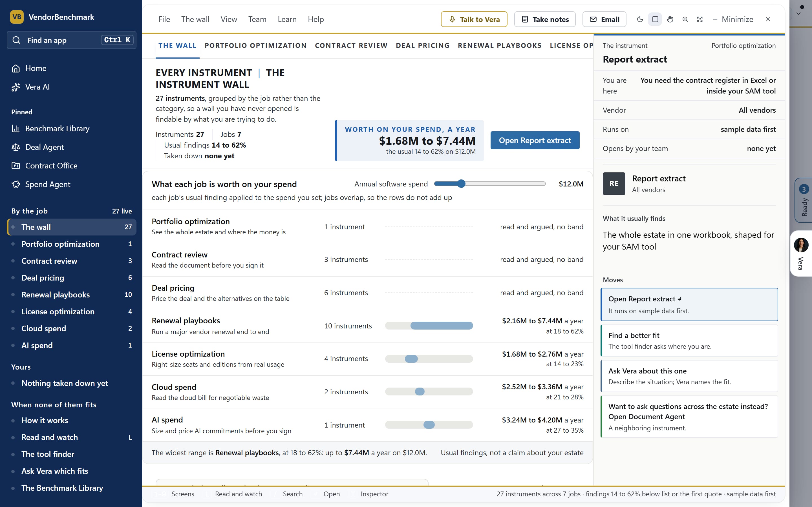Switch to the Contract Review tab
This screenshot has width=812, height=507.
pos(351,46)
